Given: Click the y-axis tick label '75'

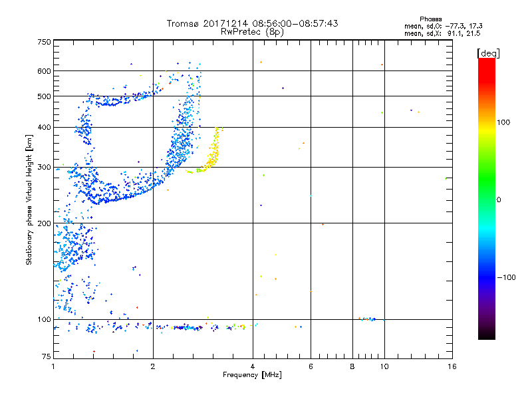Looking at the screenshot, I should [47, 356].
